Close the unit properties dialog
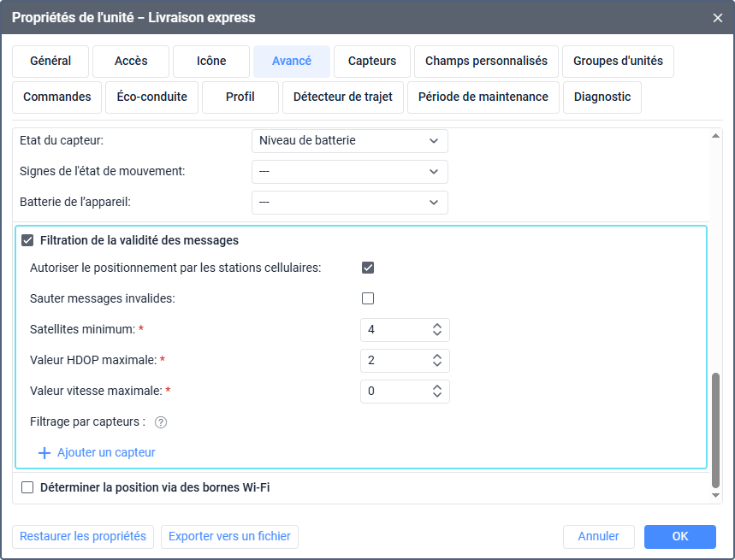This screenshot has height=560, width=735. point(717,17)
